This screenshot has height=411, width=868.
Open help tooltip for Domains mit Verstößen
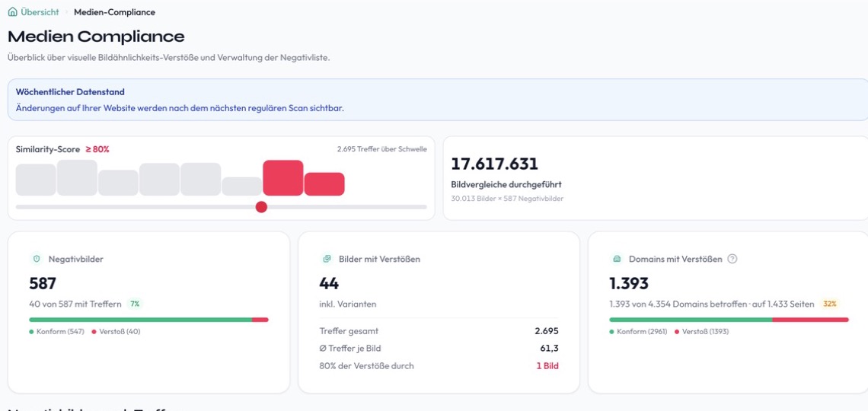pos(732,258)
